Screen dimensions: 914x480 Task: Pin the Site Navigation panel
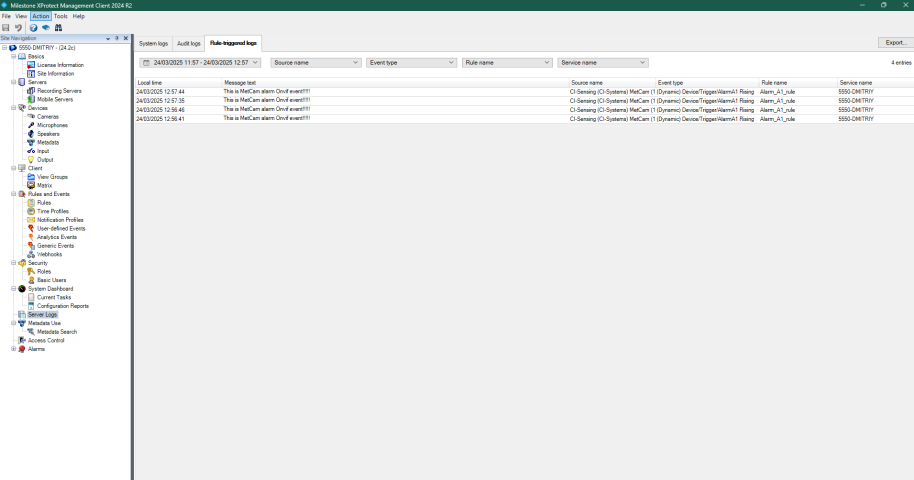[x=117, y=38]
